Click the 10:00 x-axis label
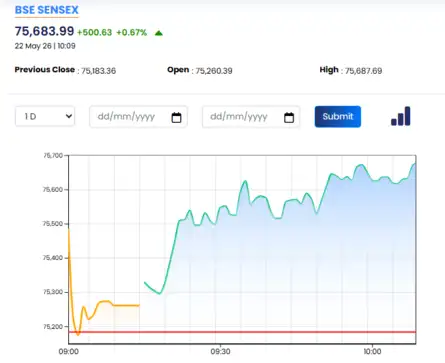 (x=372, y=352)
